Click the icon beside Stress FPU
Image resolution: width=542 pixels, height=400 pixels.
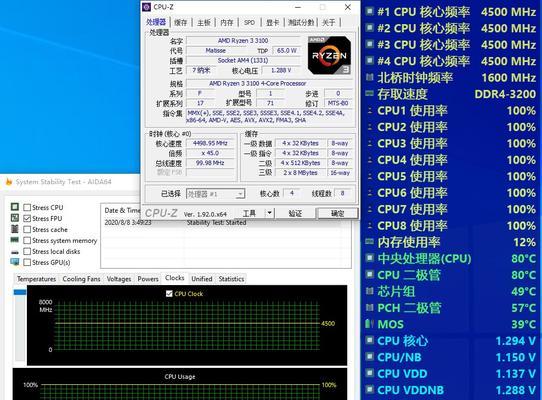pyautogui.click(x=15, y=218)
